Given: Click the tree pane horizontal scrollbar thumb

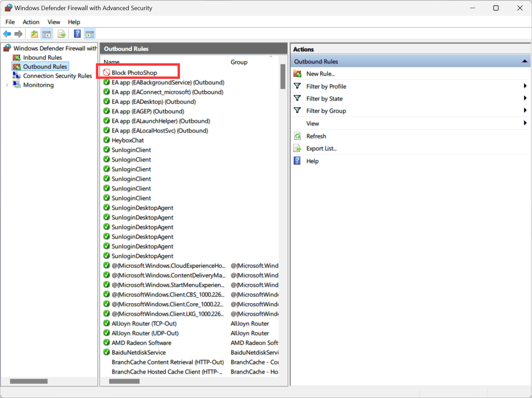Looking at the screenshot, I should (29, 381).
